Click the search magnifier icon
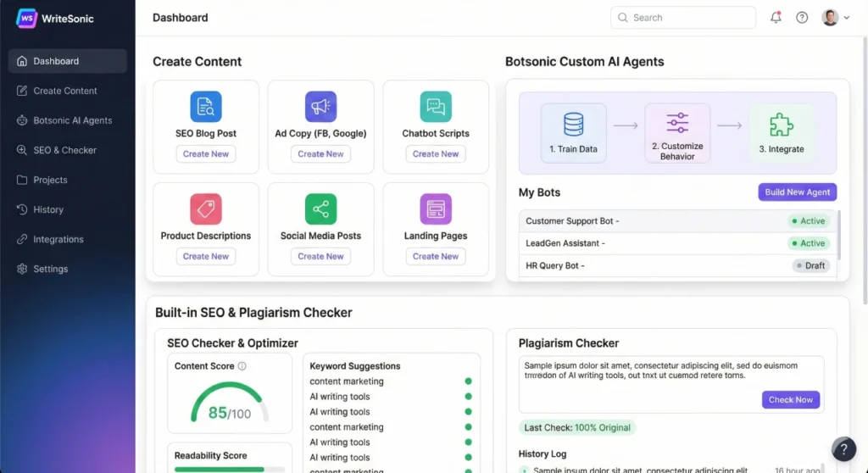868x473 pixels. [x=623, y=18]
